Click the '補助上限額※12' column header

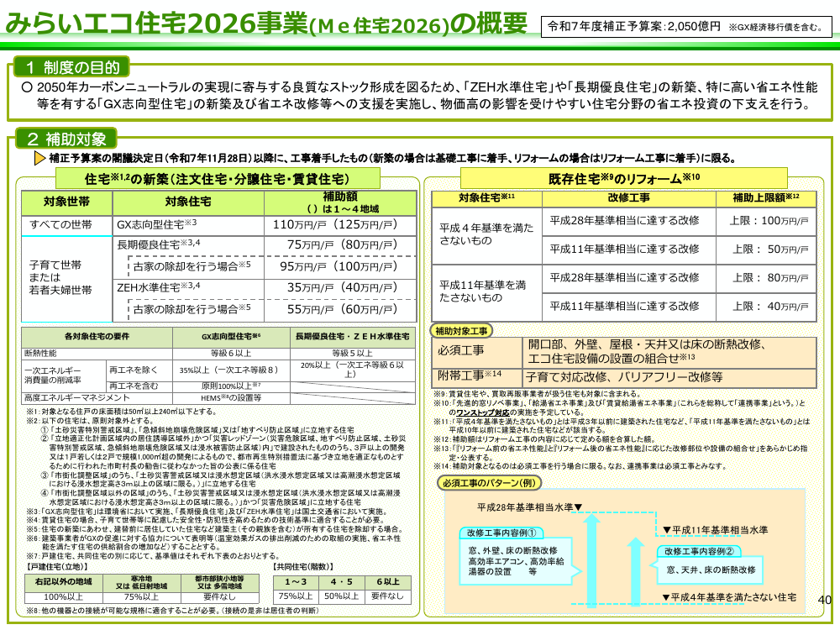point(766,198)
